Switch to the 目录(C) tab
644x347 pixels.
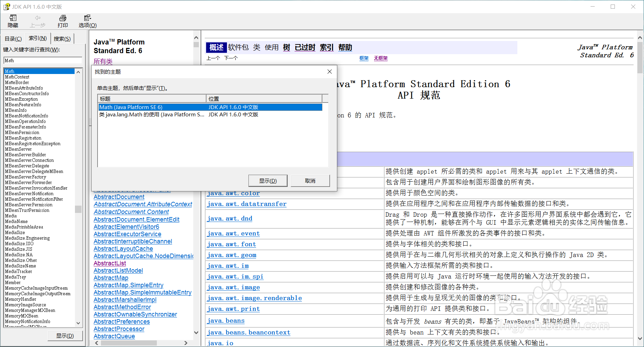(x=13, y=38)
